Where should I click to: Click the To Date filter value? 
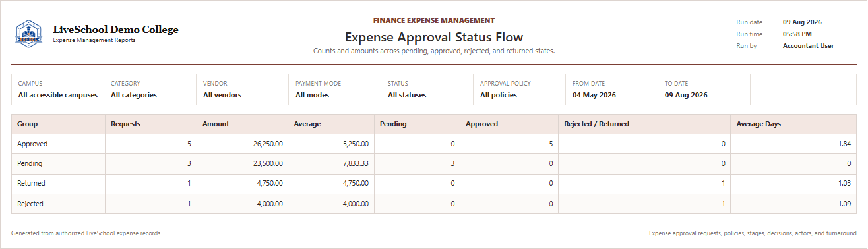coord(686,95)
